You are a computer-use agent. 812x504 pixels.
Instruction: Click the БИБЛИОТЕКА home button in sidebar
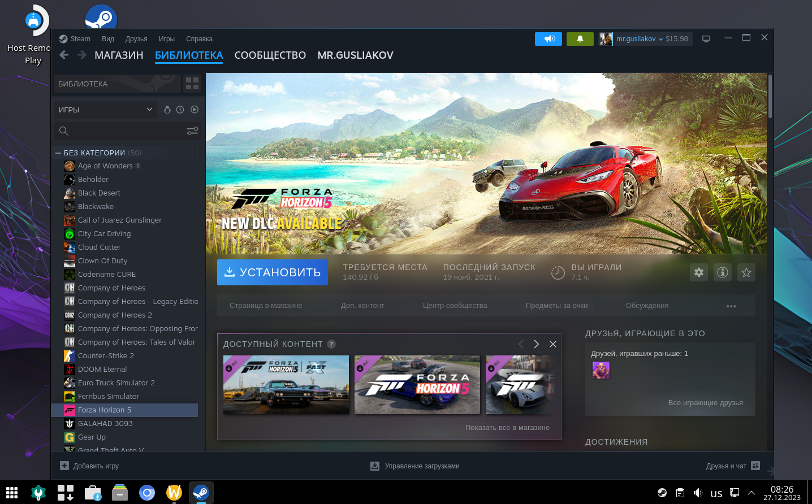coord(117,84)
